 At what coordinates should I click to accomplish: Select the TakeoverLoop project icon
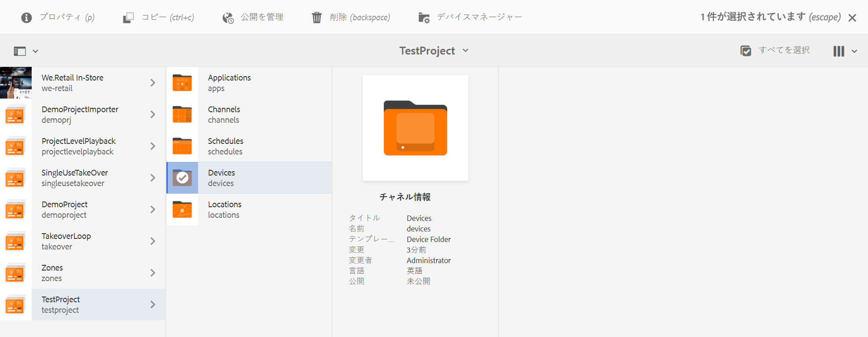15,242
